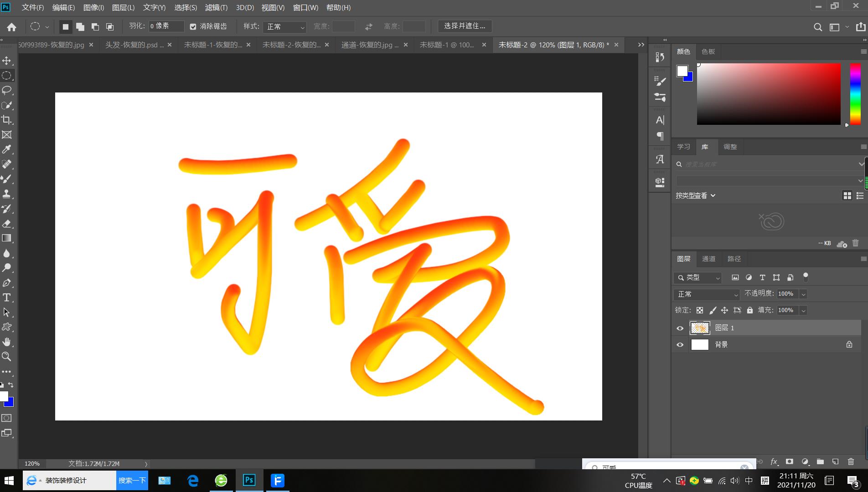Click the layer style fx icon
This screenshot has height=492, width=868.
(x=774, y=461)
